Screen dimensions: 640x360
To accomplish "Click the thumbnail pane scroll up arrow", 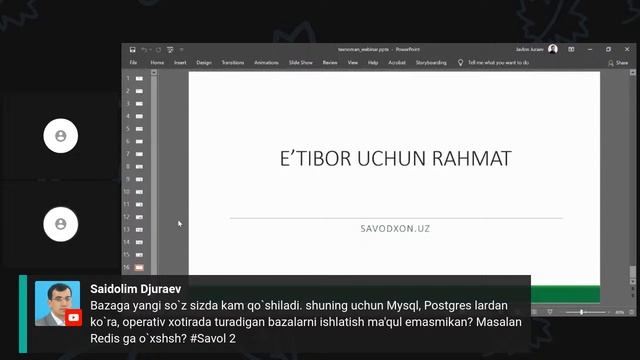I will click(154, 73).
